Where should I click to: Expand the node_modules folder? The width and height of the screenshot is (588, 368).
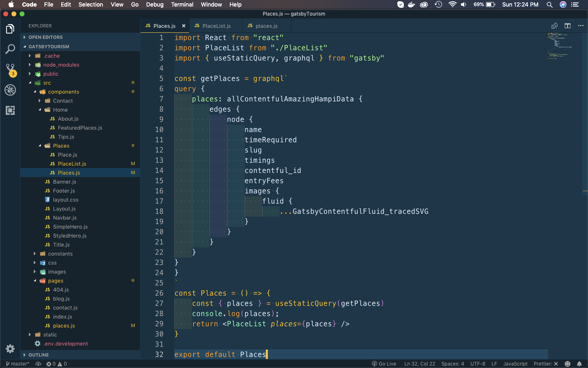click(61, 65)
